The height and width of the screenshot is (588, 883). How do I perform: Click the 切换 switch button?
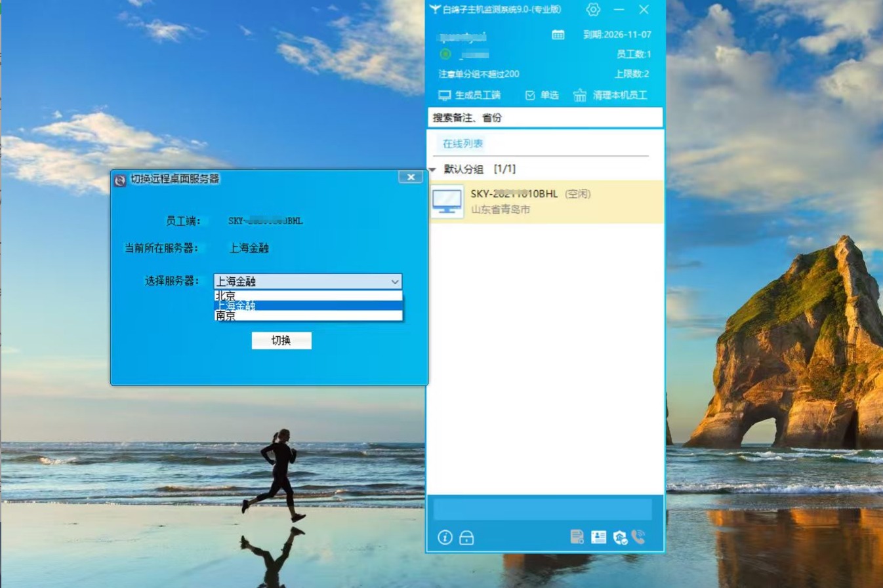(x=281, y=340)
